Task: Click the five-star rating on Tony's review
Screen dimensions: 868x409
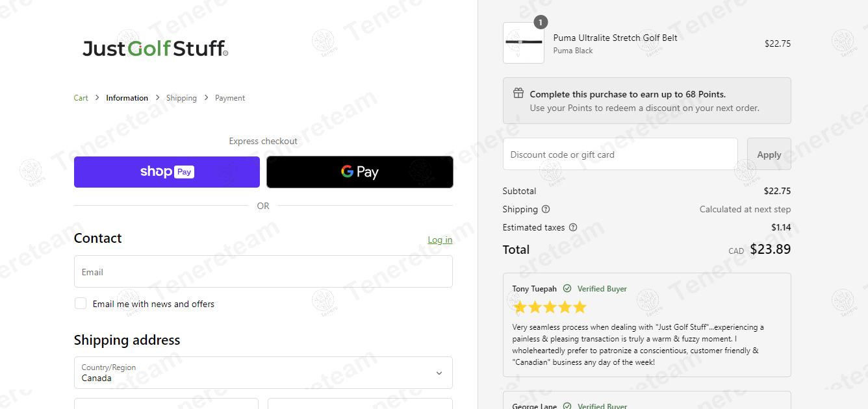Action: (549, 307)
